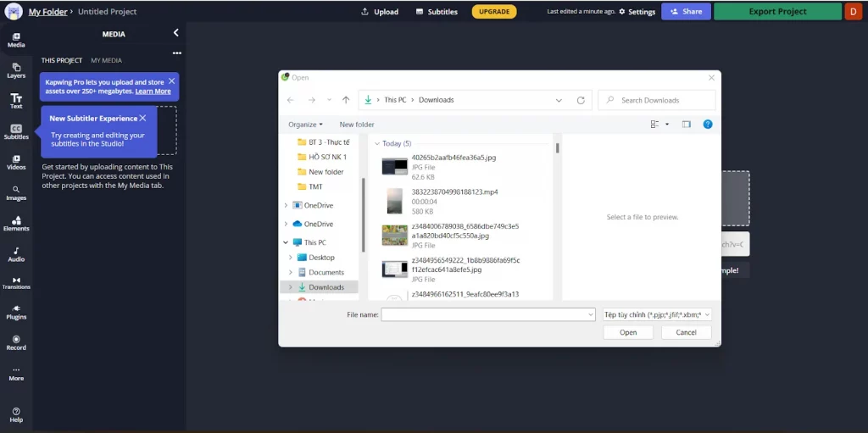Switch to the My Media tab

[x=106, y=60]
